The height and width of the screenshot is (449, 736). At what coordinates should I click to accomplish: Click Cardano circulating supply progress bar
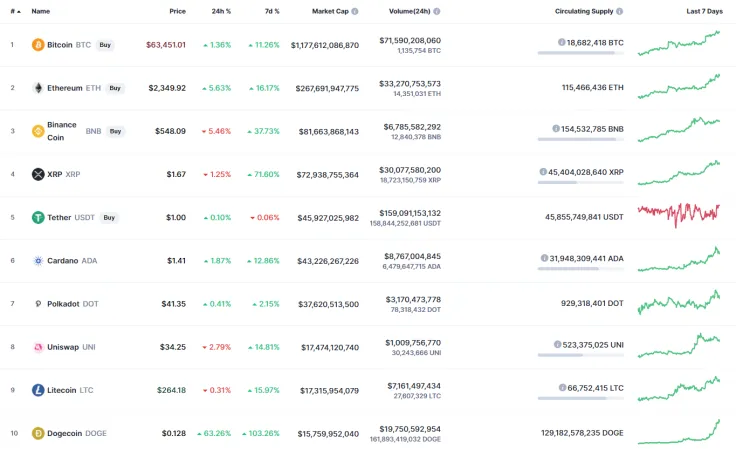tap(581, 269)
